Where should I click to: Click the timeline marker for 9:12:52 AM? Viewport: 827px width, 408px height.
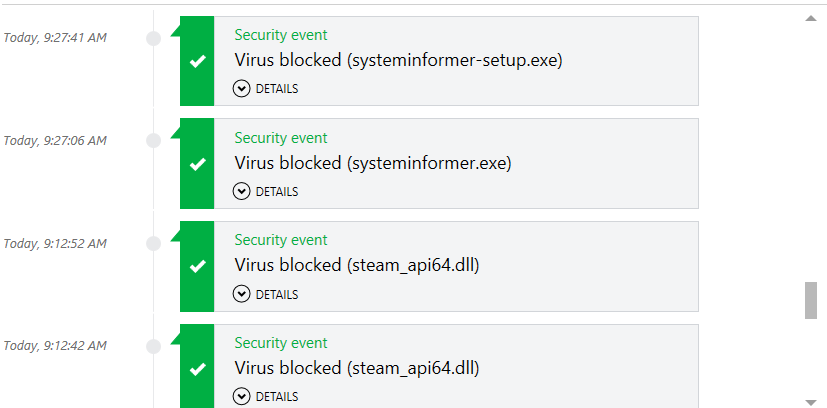(x=153, y=243)
